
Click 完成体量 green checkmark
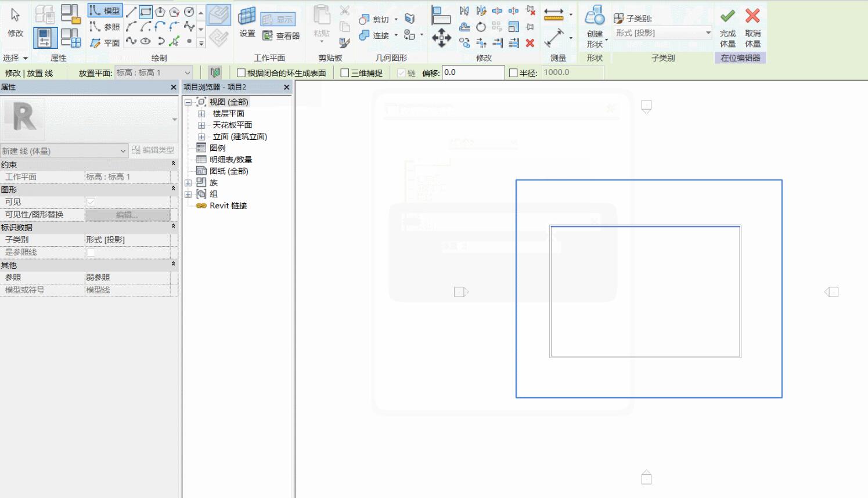727,27
